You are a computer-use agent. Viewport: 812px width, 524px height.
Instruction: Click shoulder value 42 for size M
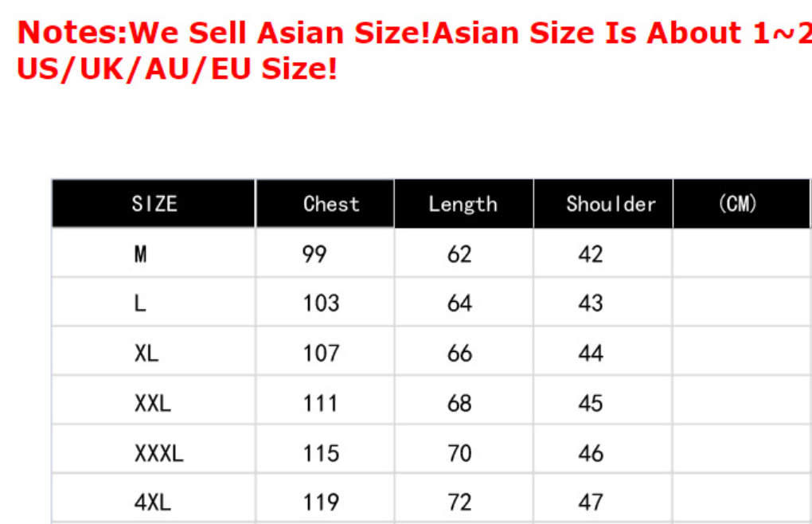click(x=590, y=254)
